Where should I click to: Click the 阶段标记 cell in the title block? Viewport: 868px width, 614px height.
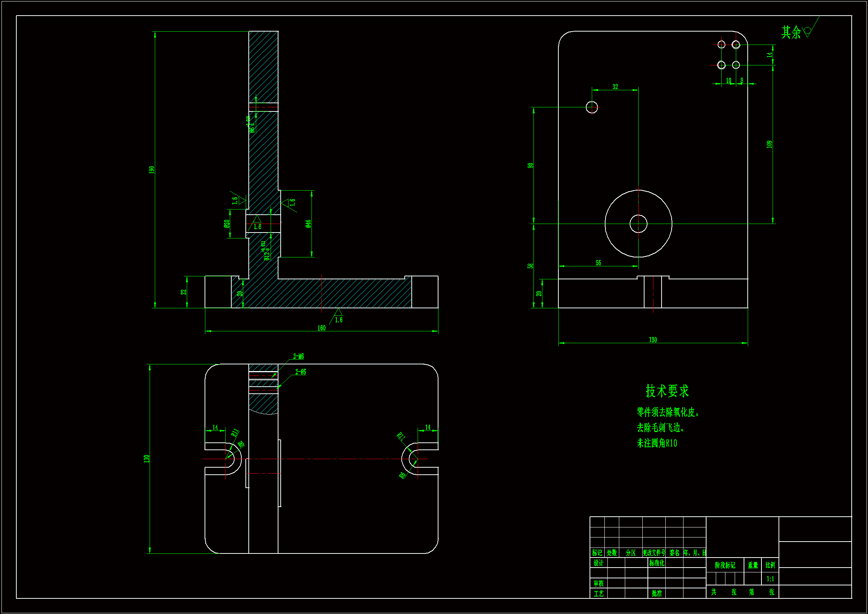click(x=725, y=565)
